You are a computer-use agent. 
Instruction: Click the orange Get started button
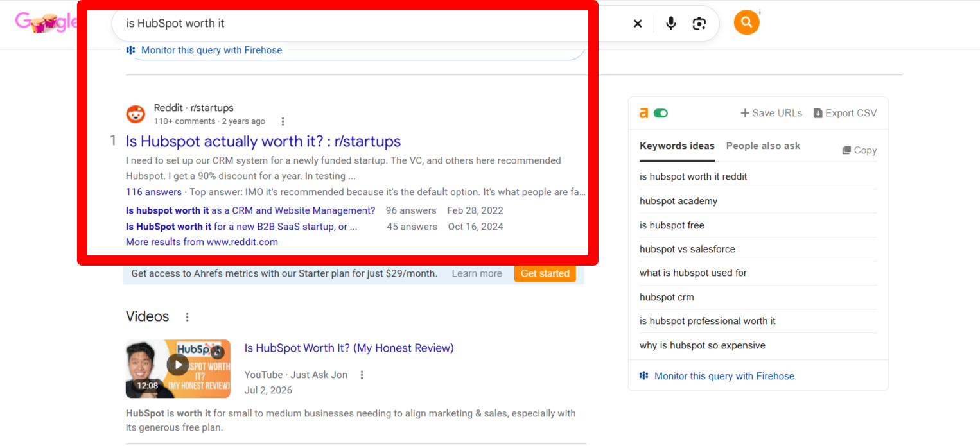[545, 273]
